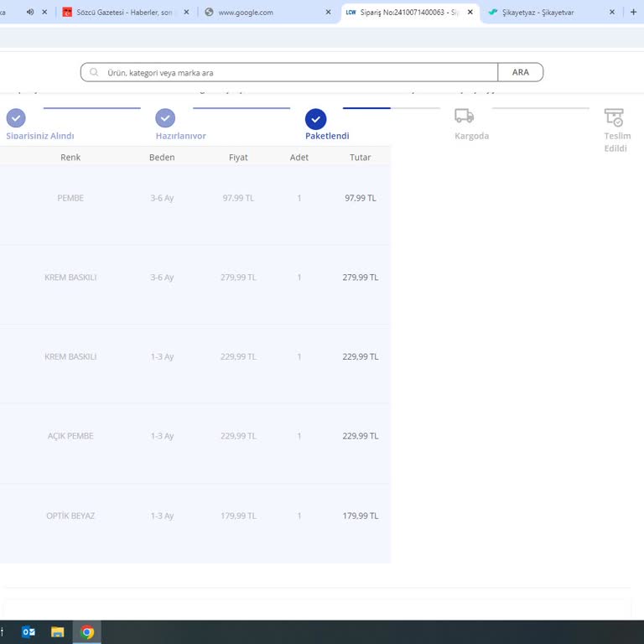Click the 179.99 TL total amount
The image size is (644, 644).
[x=361, y=516]
